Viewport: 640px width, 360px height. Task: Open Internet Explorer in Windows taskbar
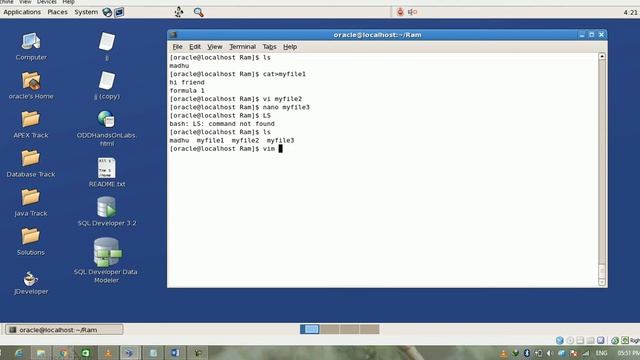(19, 353)
